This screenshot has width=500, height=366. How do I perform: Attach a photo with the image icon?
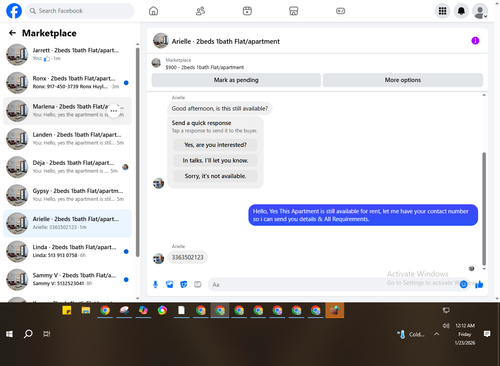pos(170,284)
